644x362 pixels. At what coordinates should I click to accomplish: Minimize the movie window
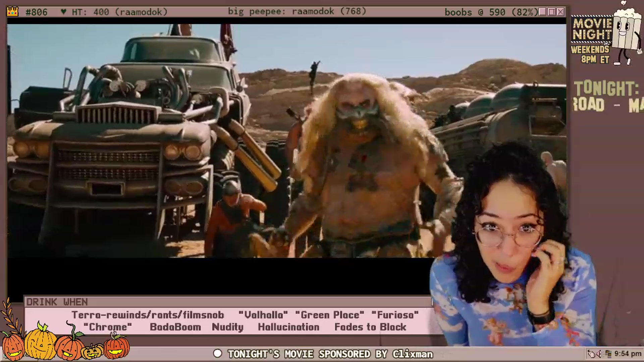[542, 12]
